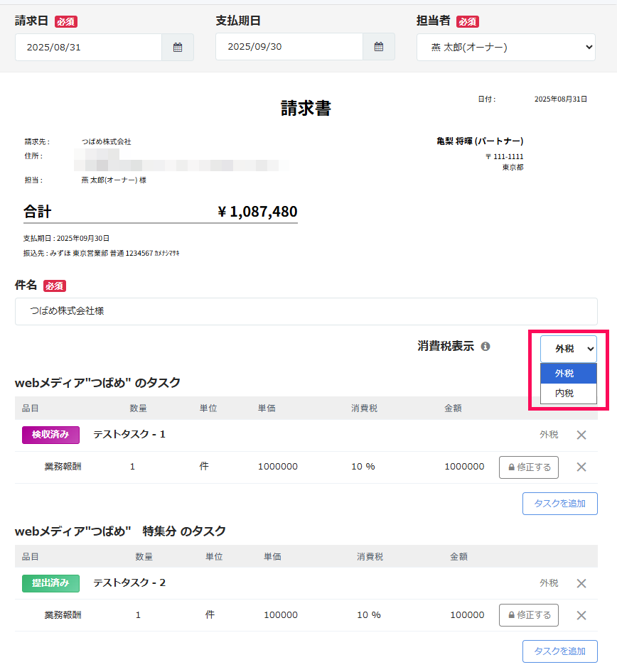The width and height of the screenshot is (617, 672).
Task: Click the date 2025年08月31日 on invoice
Action: click(x=560, y=99)
